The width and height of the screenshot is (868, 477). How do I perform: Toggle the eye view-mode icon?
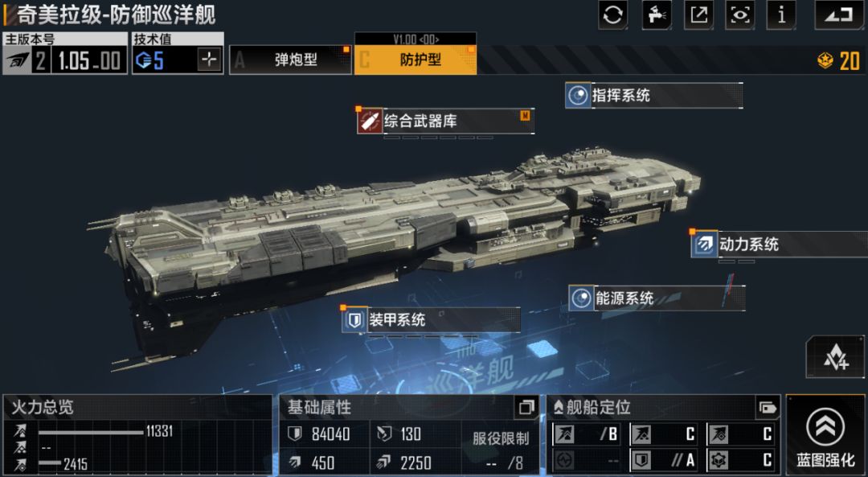click(740, 15)
